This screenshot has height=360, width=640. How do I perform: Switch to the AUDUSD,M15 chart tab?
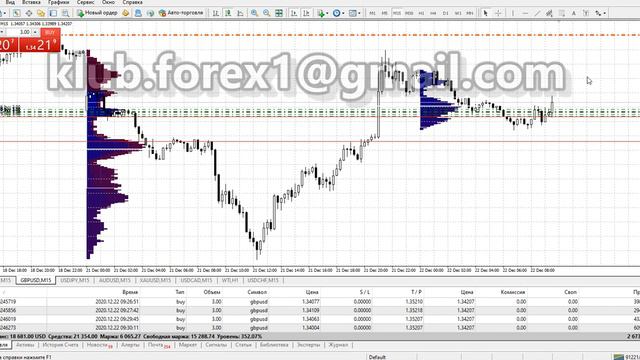pyautogui.click(x=115, y=280)
